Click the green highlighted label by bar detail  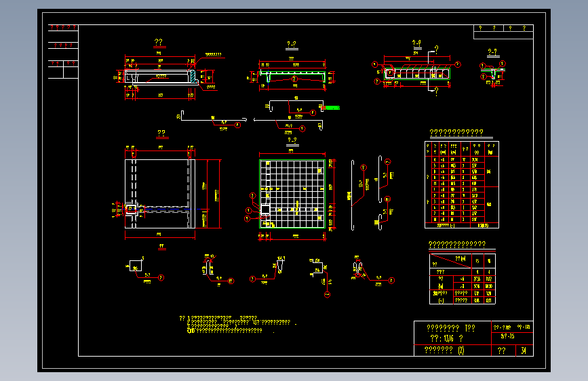331,108
